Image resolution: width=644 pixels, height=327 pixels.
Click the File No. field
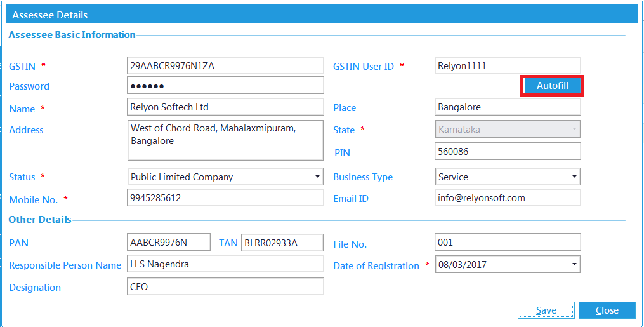[x=508, y=243]
